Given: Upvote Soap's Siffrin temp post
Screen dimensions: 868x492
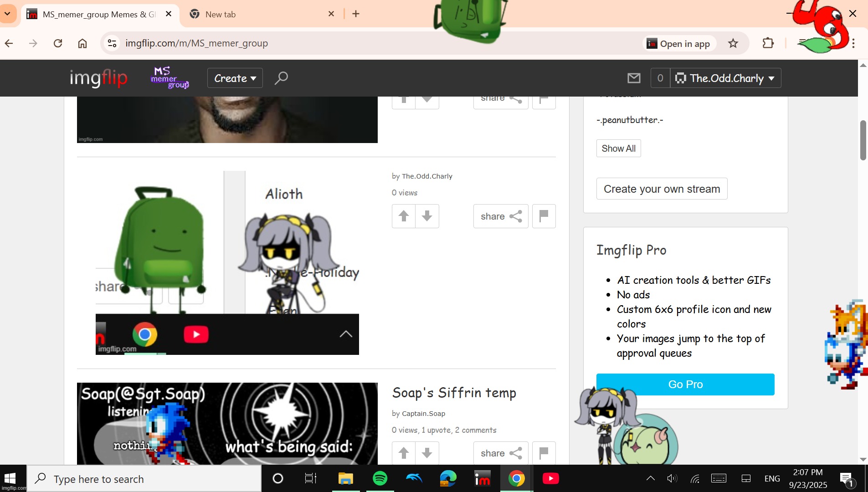Looking at the screenshot, I should coord(404,453).
